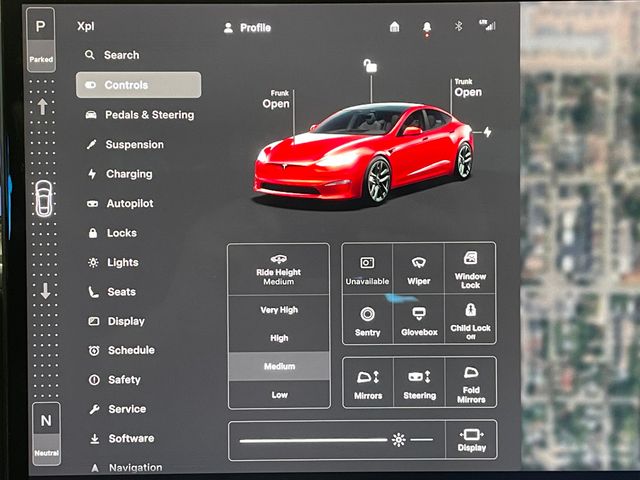Select High ride height
The width and height of the screenshot is (640, 480).
click(279, 338)
